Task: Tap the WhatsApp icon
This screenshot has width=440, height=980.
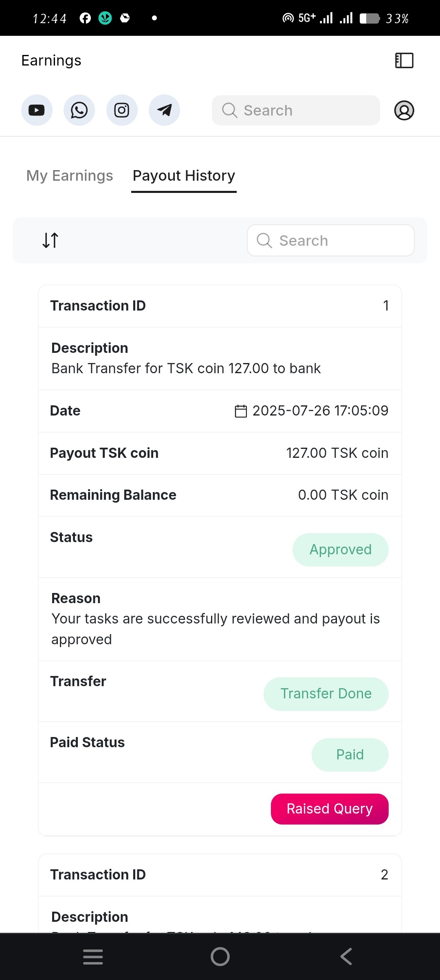Action: point(79,110)
